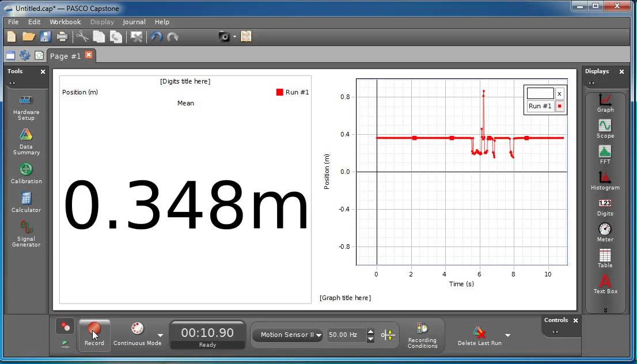Copy selection using the copy icon

click(98, 36)
